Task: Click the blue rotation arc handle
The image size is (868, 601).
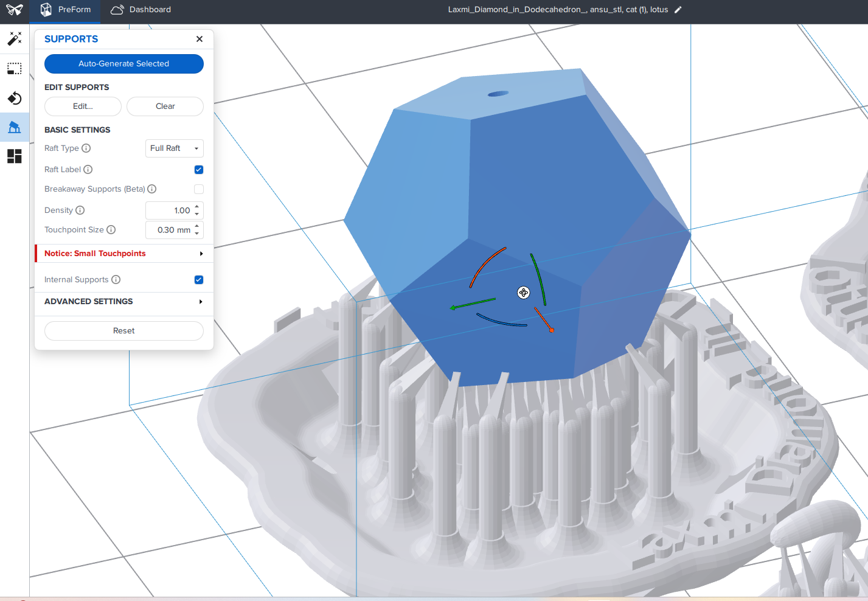Action: 501,321
